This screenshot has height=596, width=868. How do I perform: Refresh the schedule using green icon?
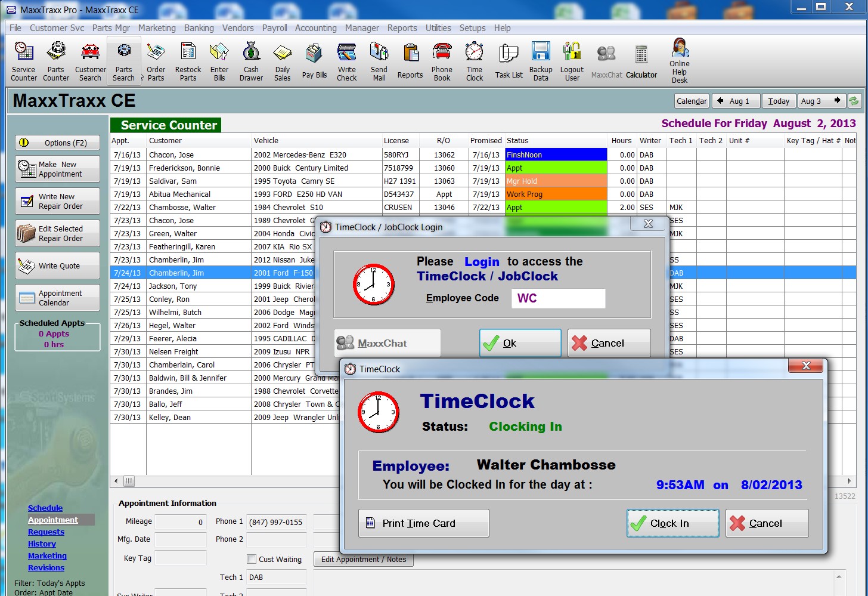coord(854,101)
